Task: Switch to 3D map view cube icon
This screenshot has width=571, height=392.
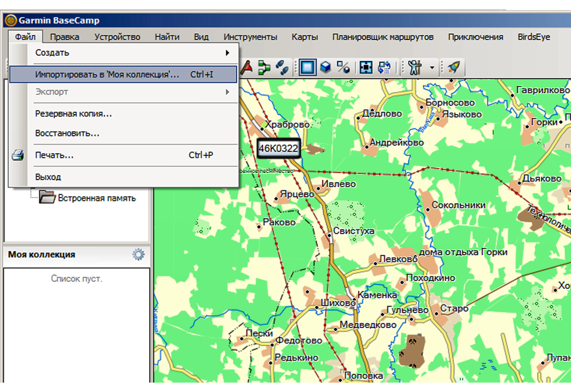Action: pyautogui.click(x=325, y=67)
